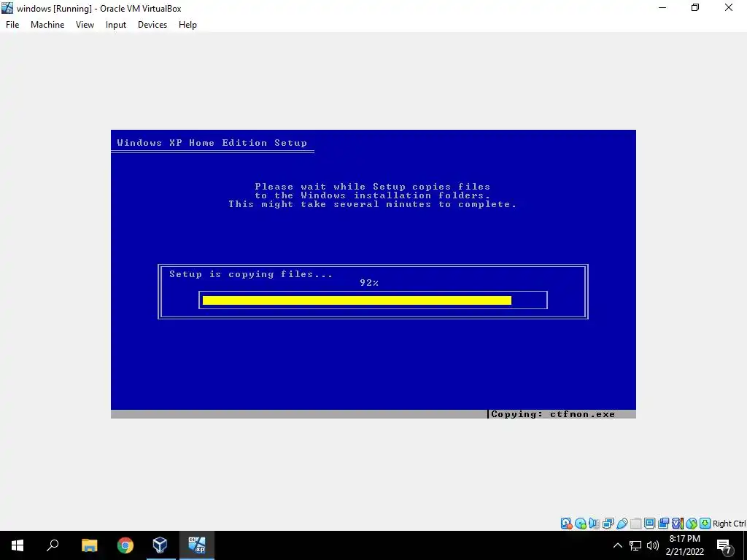747x560 pixels.
Task: Minimize the VirtualBox window
Action: pos(662,7)
